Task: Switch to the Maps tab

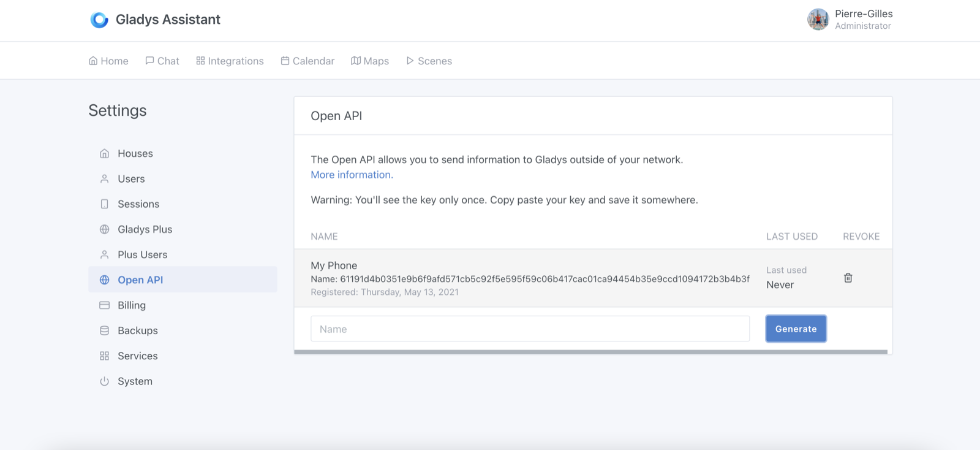Action: coord(370,61)
